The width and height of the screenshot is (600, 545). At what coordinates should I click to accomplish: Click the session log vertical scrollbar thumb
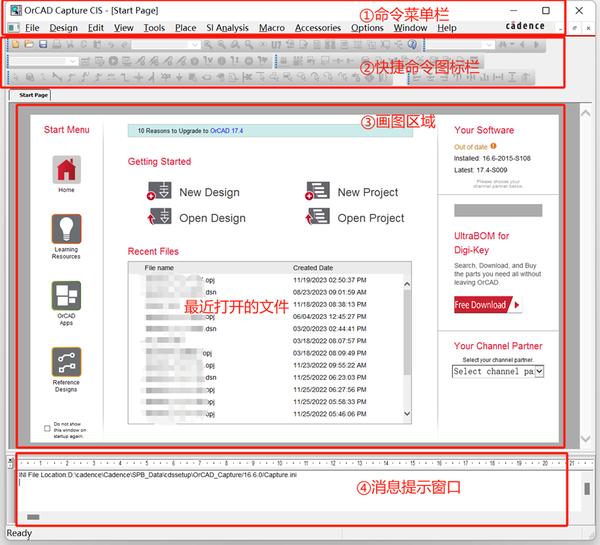587,489
